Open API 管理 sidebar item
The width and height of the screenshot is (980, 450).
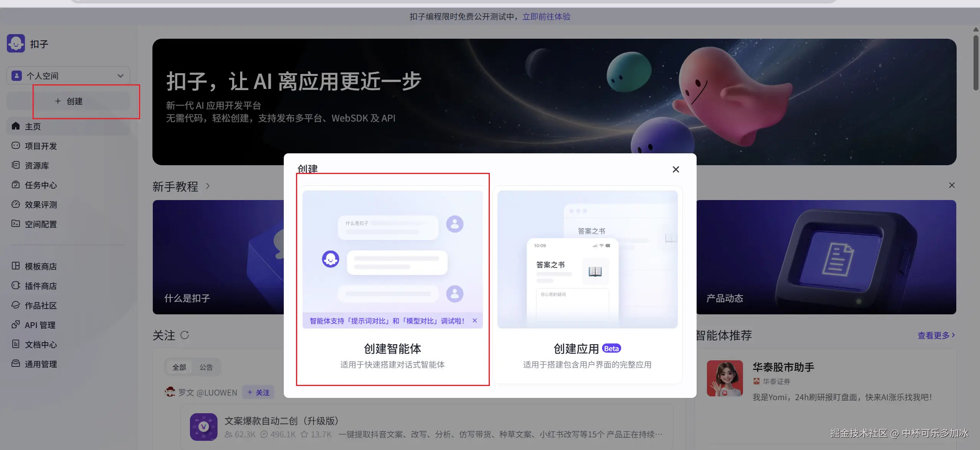[39, 325]
